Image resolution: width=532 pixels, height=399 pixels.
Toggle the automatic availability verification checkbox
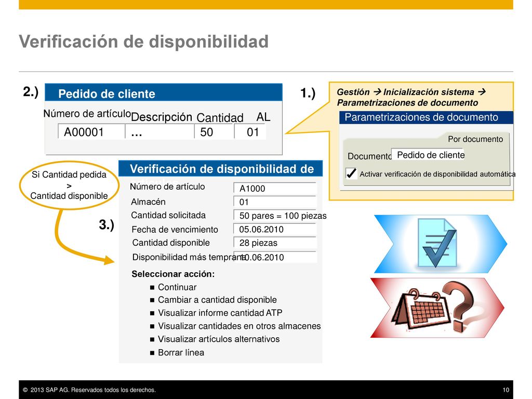tap(351, 174)
